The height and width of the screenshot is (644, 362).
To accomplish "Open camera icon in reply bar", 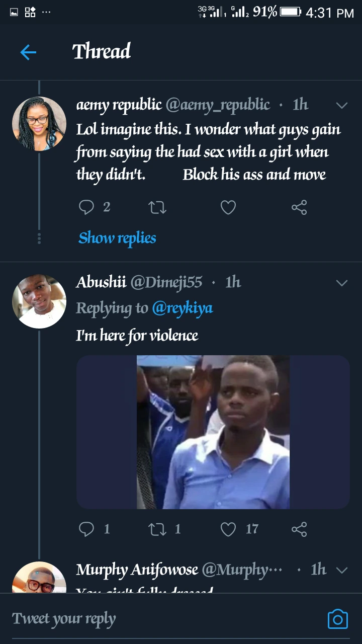I will click(x=337, y=619).
